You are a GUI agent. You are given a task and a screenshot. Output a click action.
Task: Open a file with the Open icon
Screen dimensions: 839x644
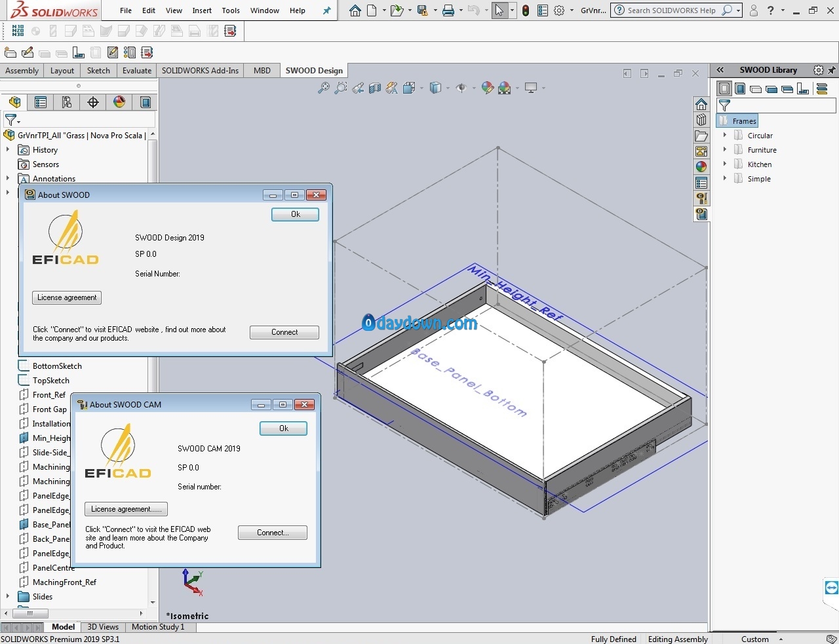(x=397, y=10)
